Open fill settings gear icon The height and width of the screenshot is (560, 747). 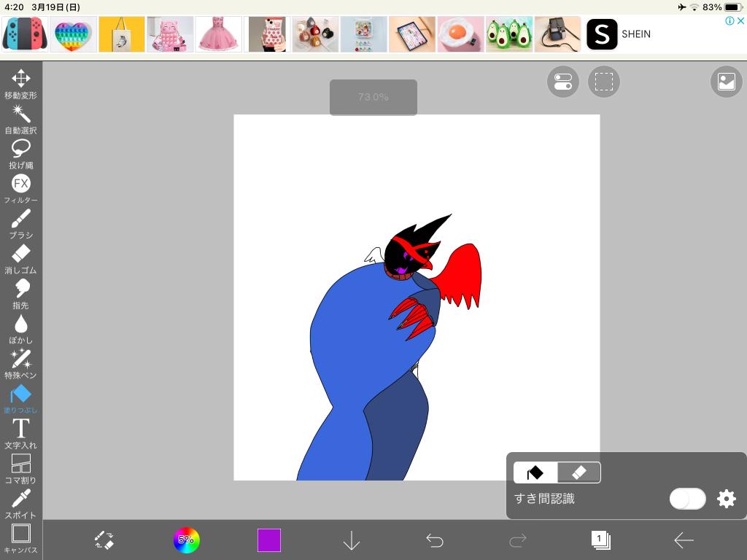pyautogui.click(x=727, y=499)
